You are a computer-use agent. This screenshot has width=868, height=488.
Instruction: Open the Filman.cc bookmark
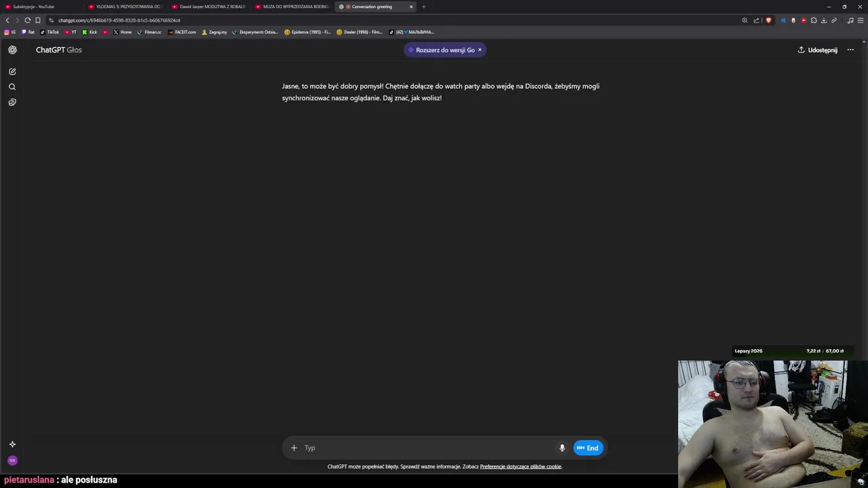(149, 32)
